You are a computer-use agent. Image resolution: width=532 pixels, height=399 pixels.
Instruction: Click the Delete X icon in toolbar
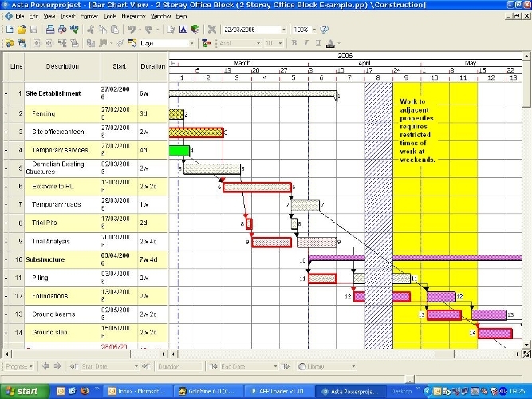coord(212,30)
